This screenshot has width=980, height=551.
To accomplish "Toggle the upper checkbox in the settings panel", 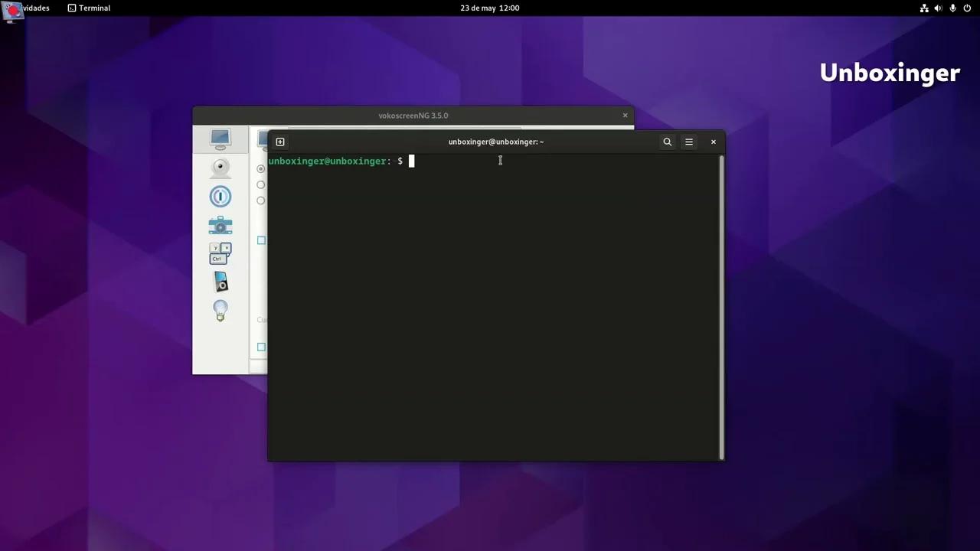I will 261,240.
